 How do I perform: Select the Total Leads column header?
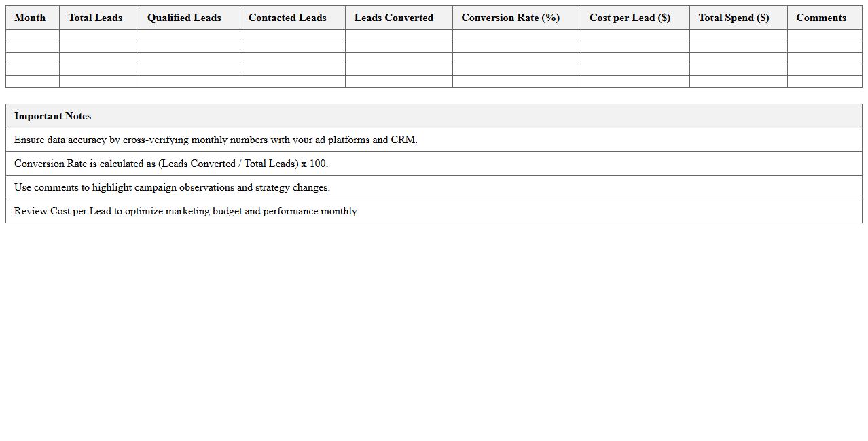95,18
